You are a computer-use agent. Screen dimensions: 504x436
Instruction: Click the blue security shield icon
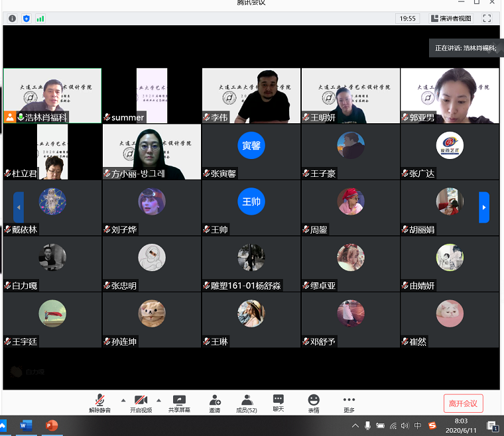pyautogui.click(x=27, y=19)
